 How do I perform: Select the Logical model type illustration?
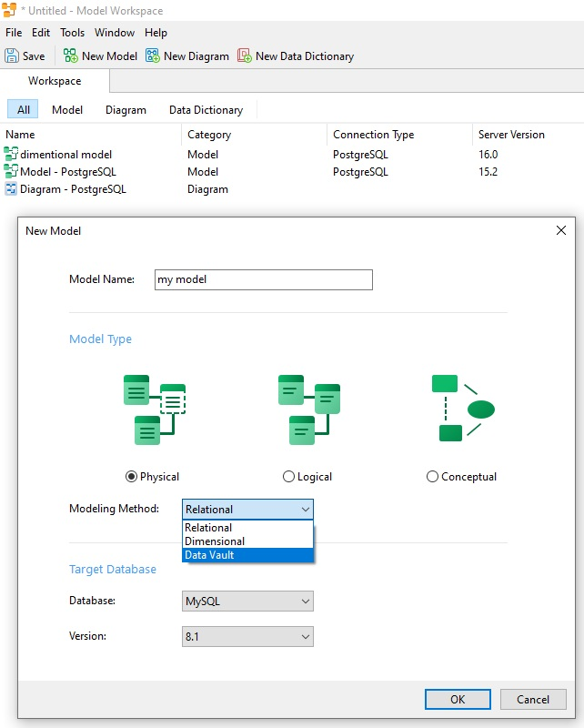coord(309,410)
